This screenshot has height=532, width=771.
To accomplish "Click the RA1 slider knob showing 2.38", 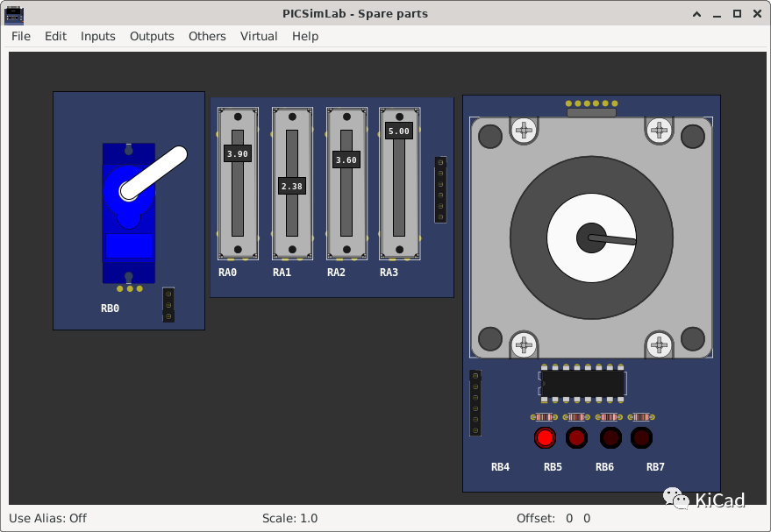I will pos(292,186).
